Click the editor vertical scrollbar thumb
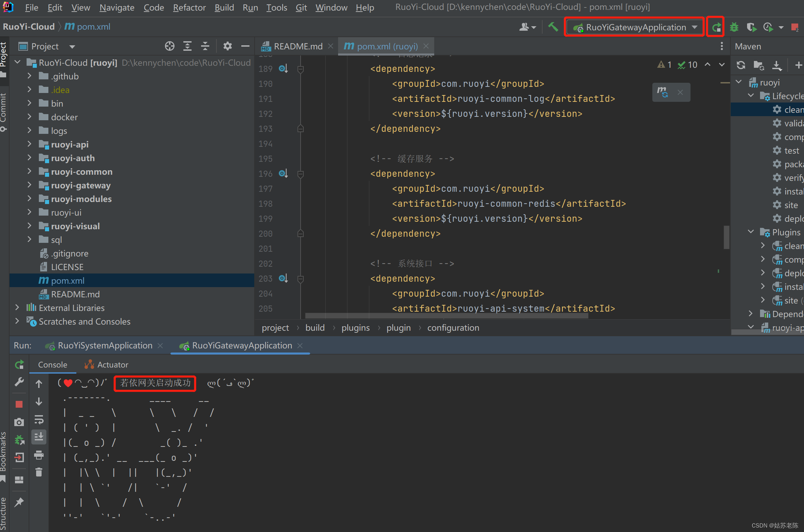Screen dimensions: 804x532 click(726, 237)
